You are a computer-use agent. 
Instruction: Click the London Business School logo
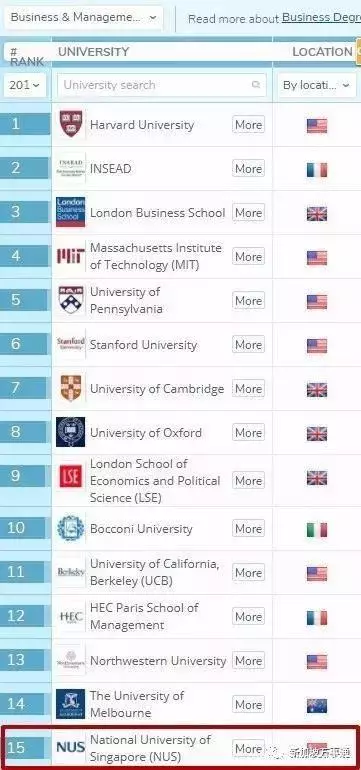tap(70, 212)
